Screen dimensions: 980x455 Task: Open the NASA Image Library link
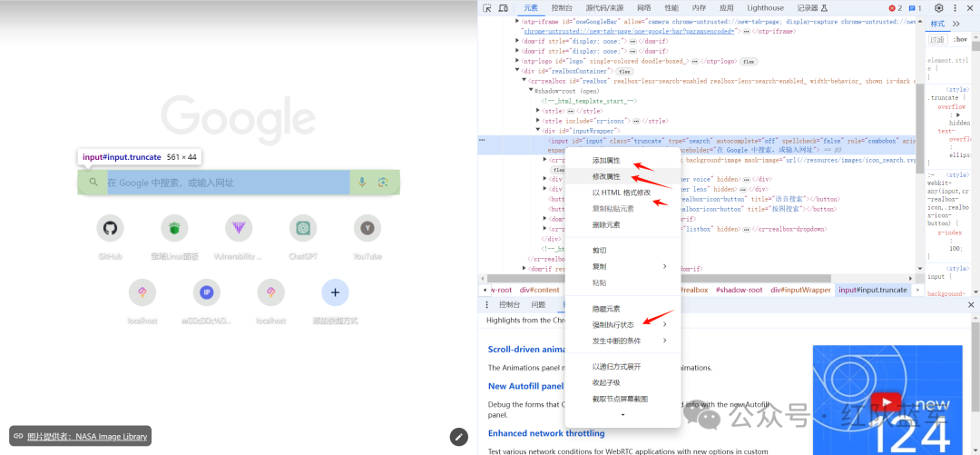pos(87,436)
